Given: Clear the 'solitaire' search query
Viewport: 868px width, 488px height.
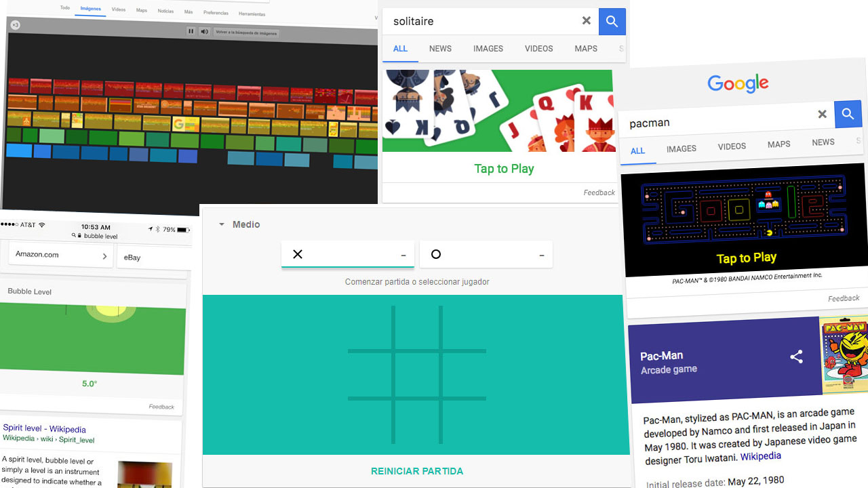Looking at the screenshot, I should [587, 21].
